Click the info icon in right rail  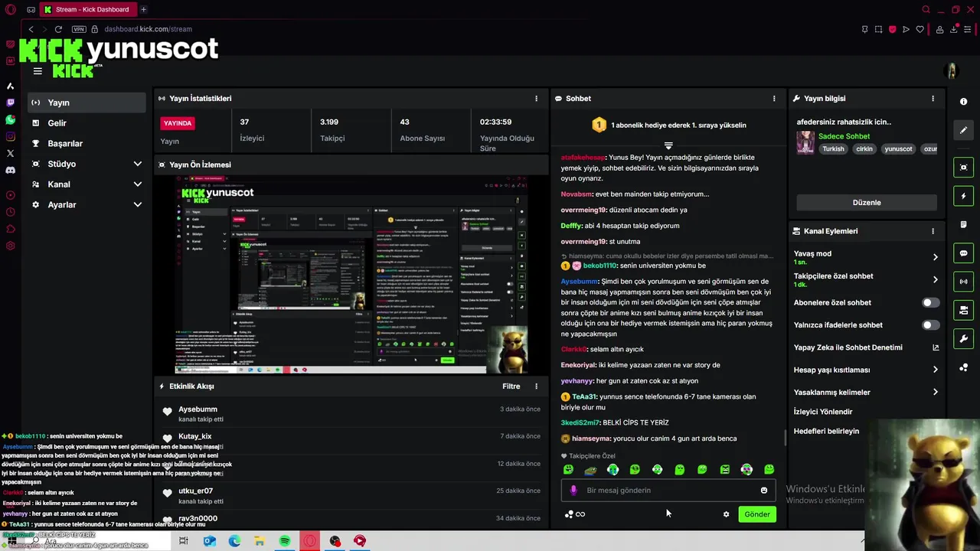click(x=963, y=102)
